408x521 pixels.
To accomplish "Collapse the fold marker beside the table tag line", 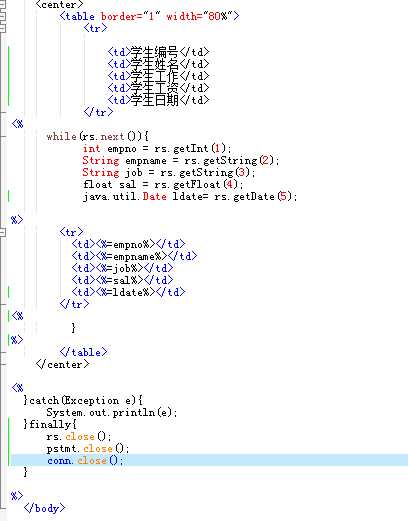I will [2, 16].
